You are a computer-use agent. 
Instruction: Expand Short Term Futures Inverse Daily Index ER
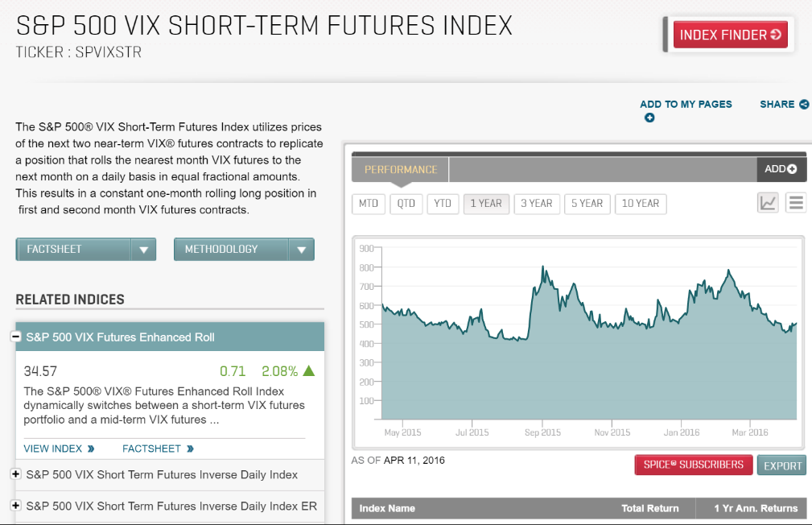(16, 506)
